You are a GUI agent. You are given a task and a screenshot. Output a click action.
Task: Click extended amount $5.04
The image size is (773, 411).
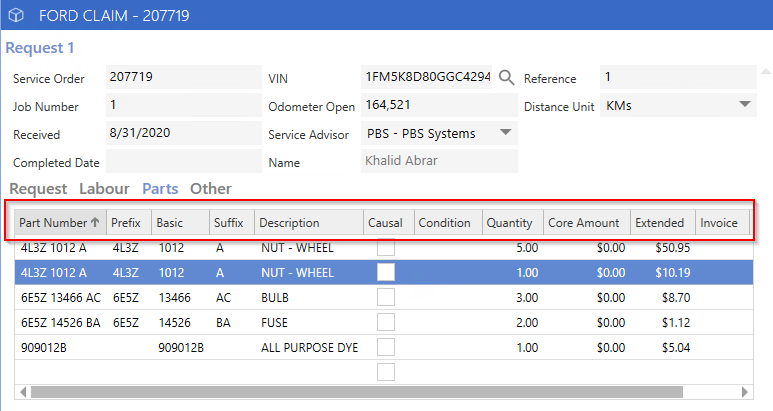pyautogui.click(x=676, y=348)
